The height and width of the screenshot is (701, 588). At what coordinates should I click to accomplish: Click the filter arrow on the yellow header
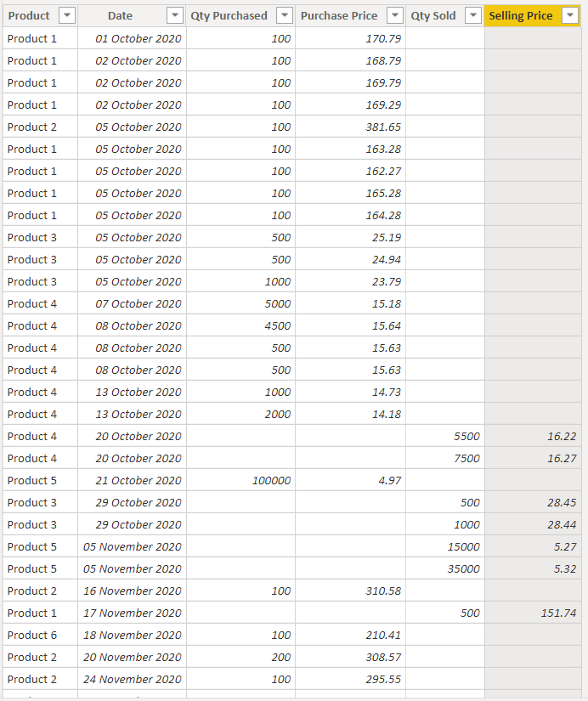(570, 15)
